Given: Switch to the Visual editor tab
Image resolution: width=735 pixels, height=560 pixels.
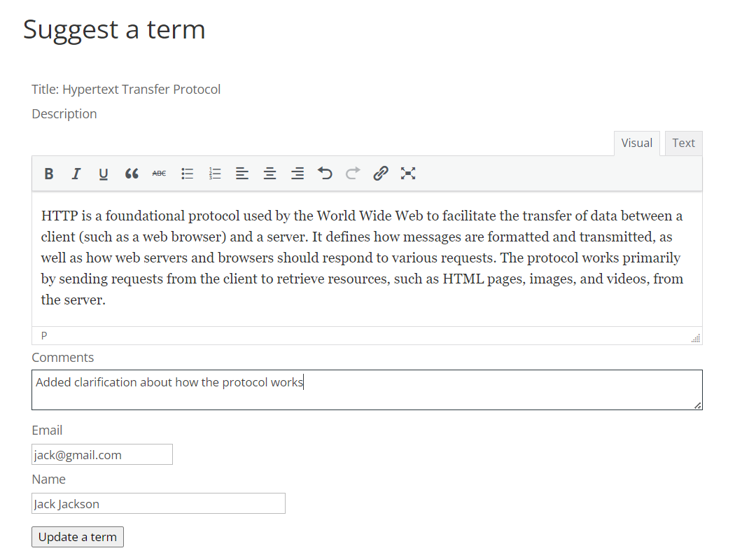Looking at the screenshot, I should (x=636, y=143).
